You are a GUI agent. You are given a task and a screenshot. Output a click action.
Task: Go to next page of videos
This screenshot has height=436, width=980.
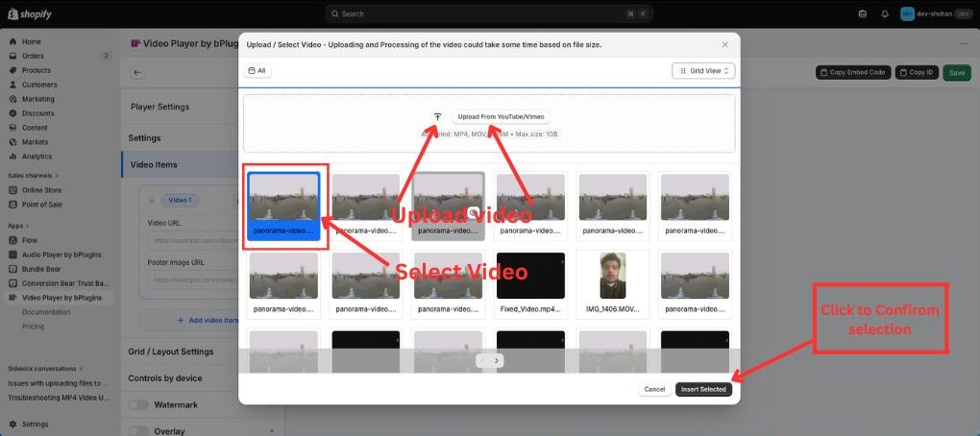(497, 360)
